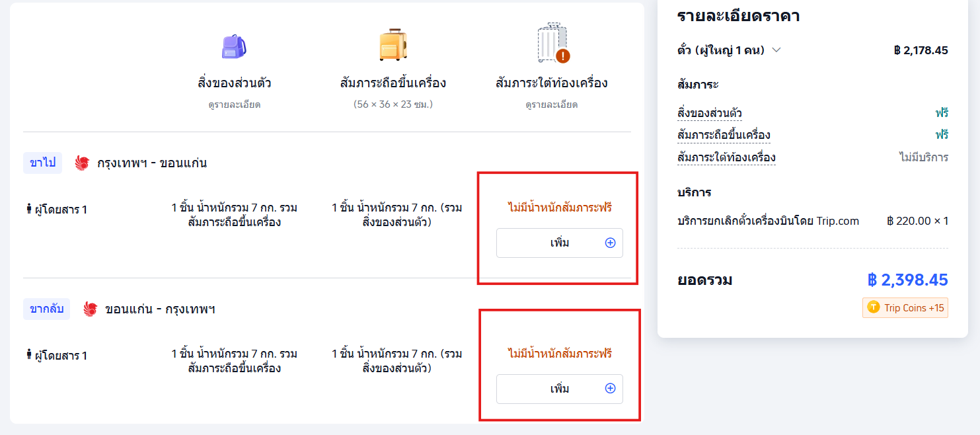Open ดูรายละเอียด under สิ่งของส่วนตัว

click(x=234, y=104)
